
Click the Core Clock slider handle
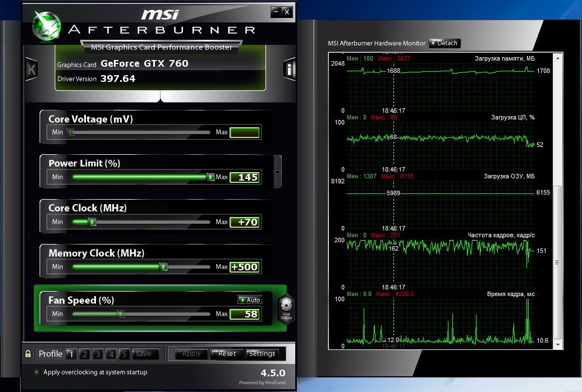(93, 222)
